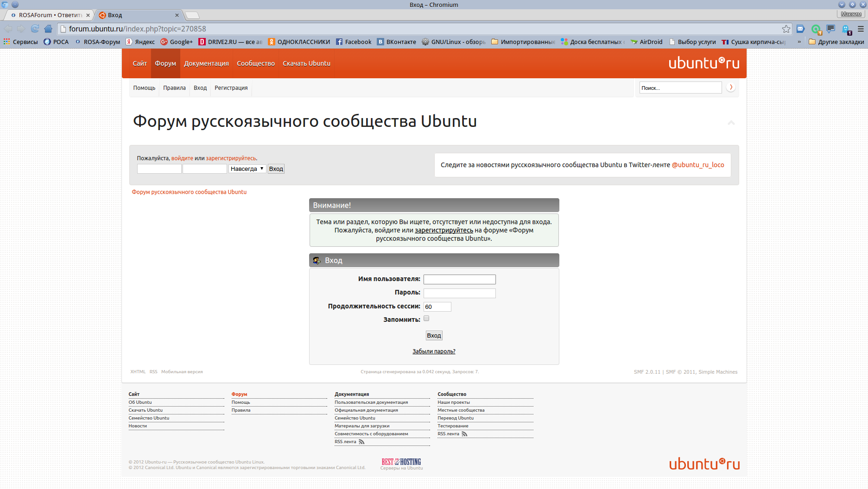Bookmark this page with the star icon
This screenshot has width=868, height=489.
pyautogui.click(x=786, y=29)
